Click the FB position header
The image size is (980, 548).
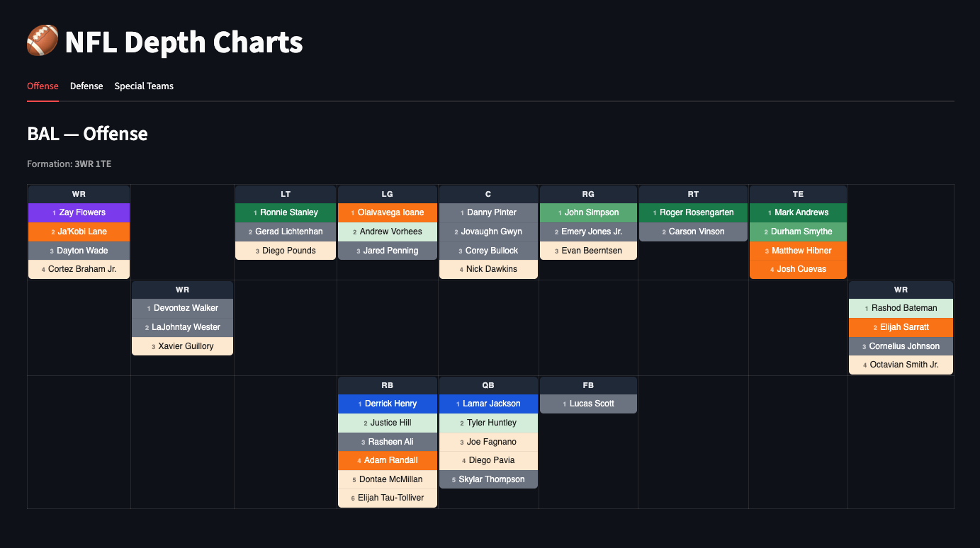(588, 385)
